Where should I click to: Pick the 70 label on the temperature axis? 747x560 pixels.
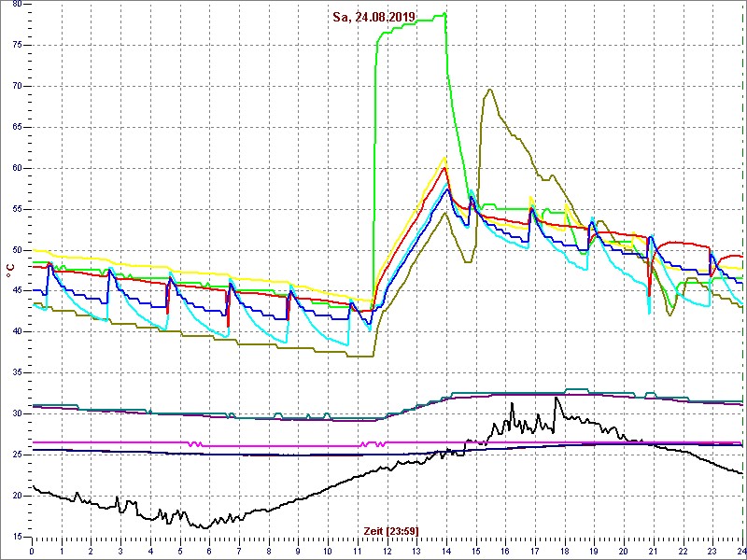16,86
